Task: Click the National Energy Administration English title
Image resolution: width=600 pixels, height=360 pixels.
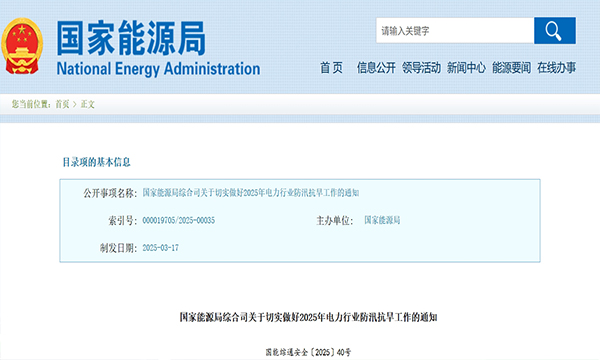Action: 158,69
